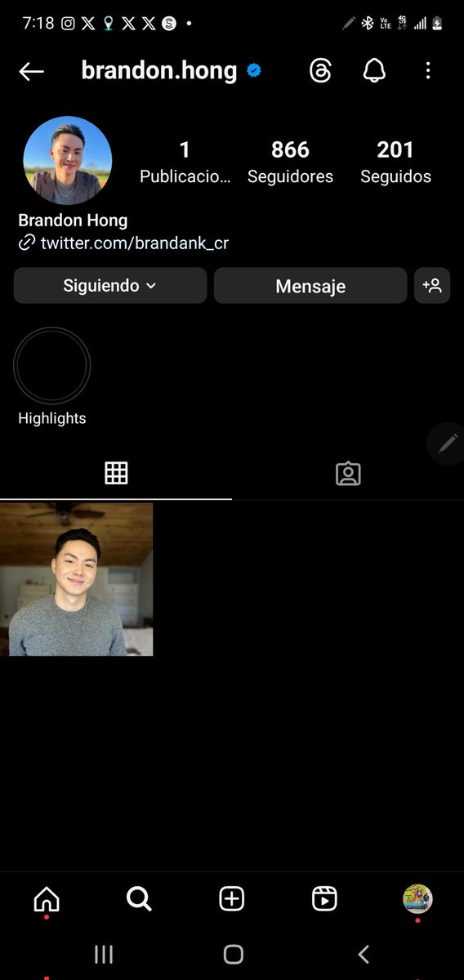View the 1 Publicaciones count
Screen dimensions: 464x980
(185, 162)
